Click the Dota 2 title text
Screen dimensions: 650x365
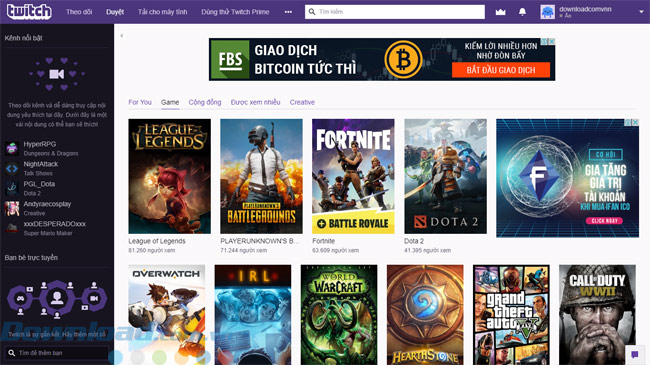click(x=414, y=241)
